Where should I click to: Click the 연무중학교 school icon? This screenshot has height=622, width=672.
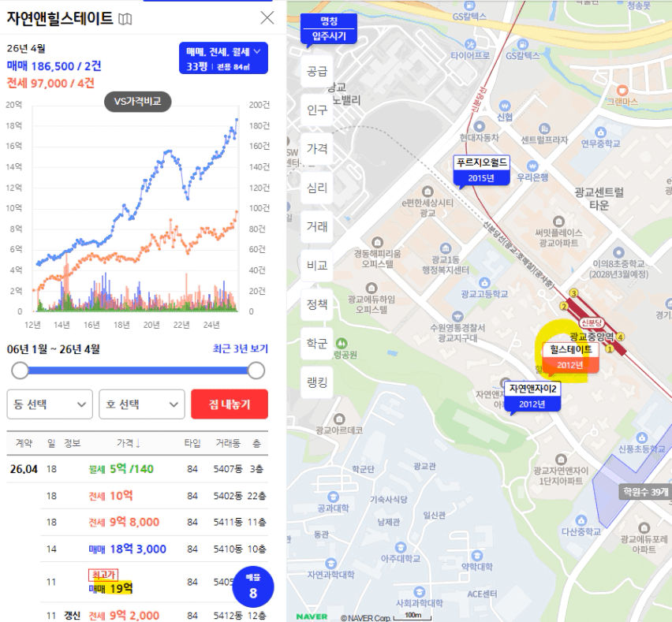pos(600,132)
